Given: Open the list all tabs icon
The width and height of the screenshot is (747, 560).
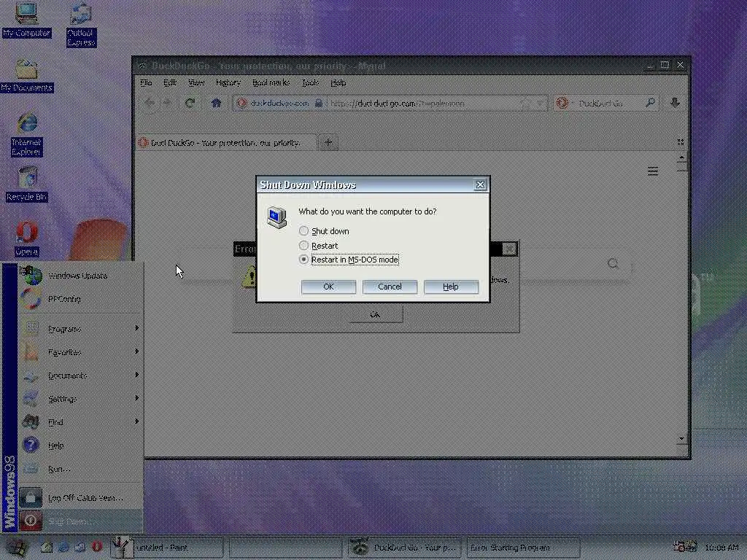Looking at the screenshot, I should point(681,142).
